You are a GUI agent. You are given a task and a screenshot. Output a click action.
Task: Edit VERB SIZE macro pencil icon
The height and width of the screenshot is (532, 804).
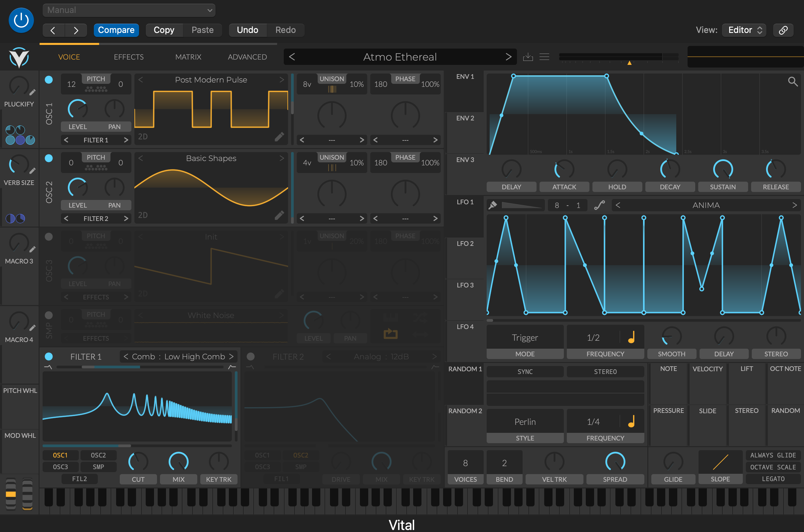coord(32,171)
